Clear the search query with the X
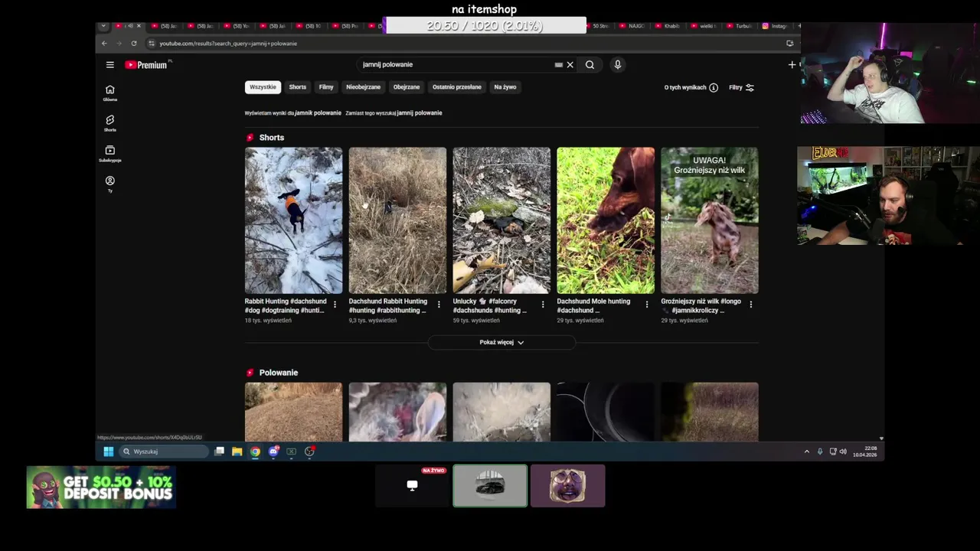 pos(570,65)
